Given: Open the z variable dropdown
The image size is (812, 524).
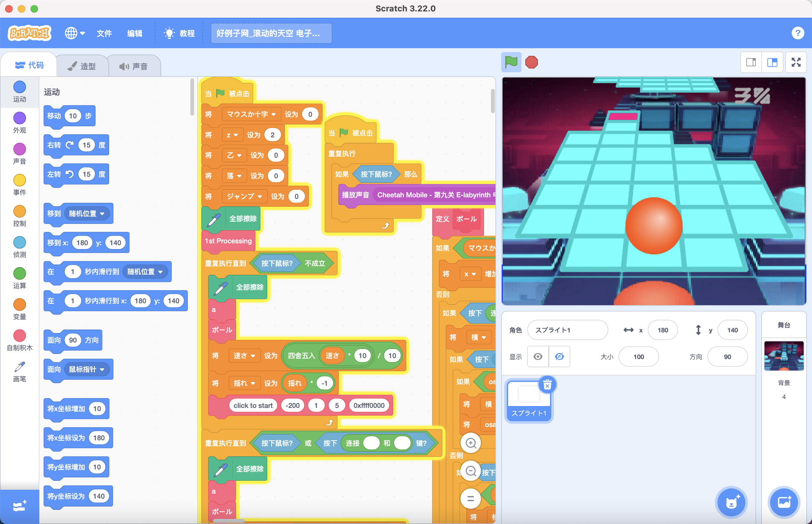Looking at the screenshot, I should pos(232,135).
